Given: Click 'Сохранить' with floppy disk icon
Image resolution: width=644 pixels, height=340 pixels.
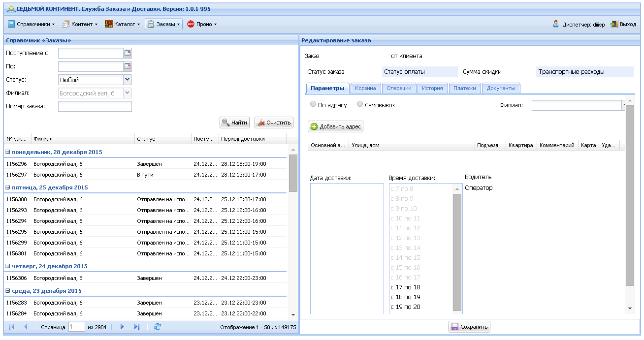Looking at the screenshot, I should (469, 327).
